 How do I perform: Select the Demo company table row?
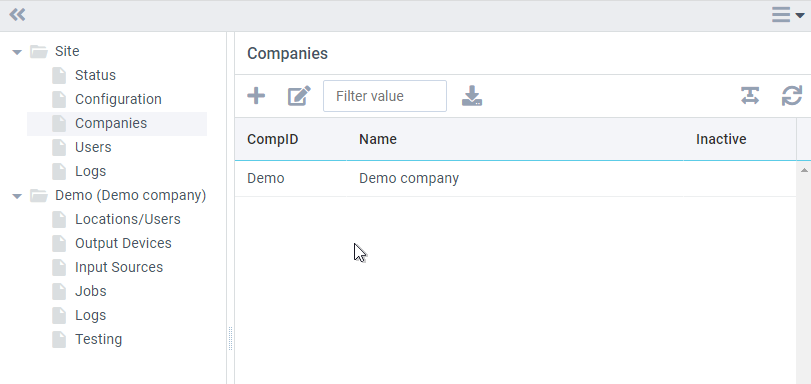click(515, 179)
